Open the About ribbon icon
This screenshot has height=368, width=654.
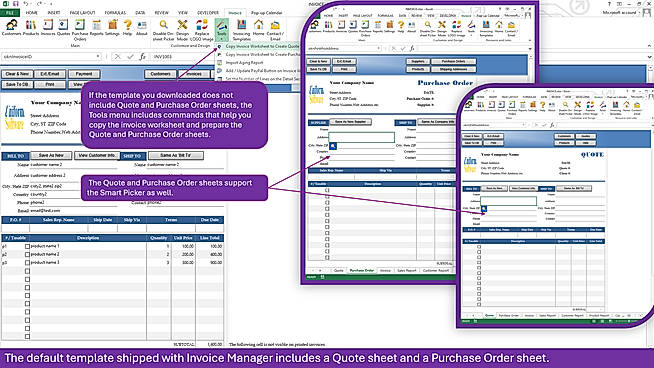(142, 28)
